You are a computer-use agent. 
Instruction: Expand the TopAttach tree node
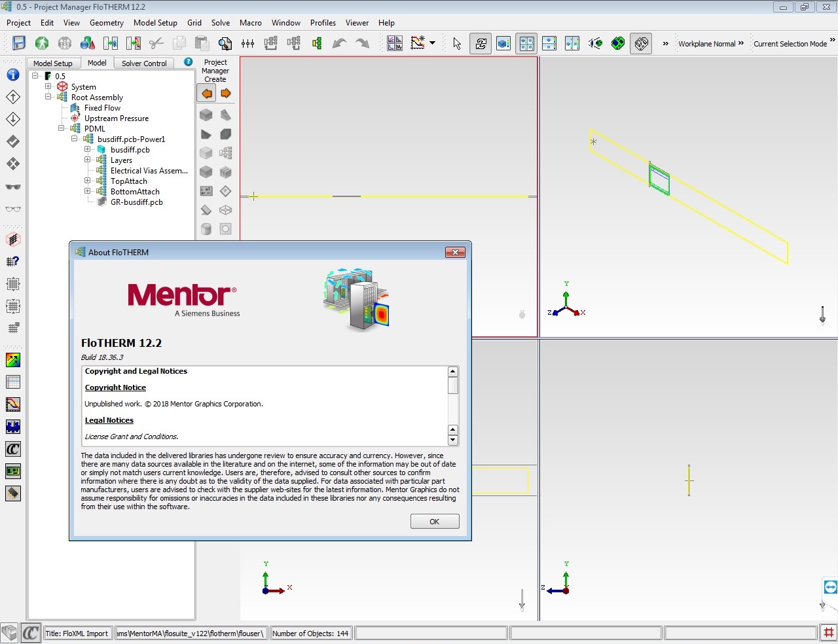[x=87, y=181]
